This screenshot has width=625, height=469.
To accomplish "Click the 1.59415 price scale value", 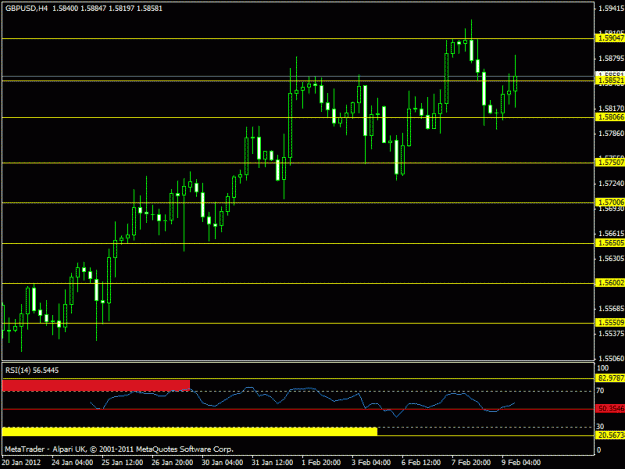I will (611, 8).
